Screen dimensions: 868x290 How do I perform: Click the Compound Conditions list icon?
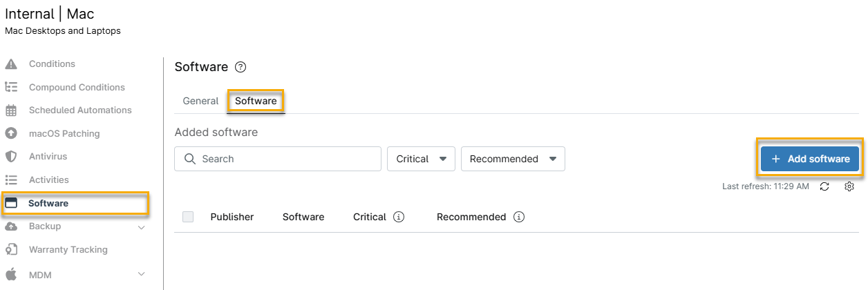[11, 87]
